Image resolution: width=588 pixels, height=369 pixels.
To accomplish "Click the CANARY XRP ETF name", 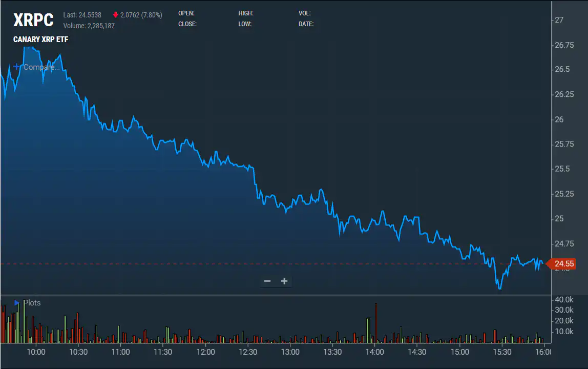I will [x=40, y=39].
